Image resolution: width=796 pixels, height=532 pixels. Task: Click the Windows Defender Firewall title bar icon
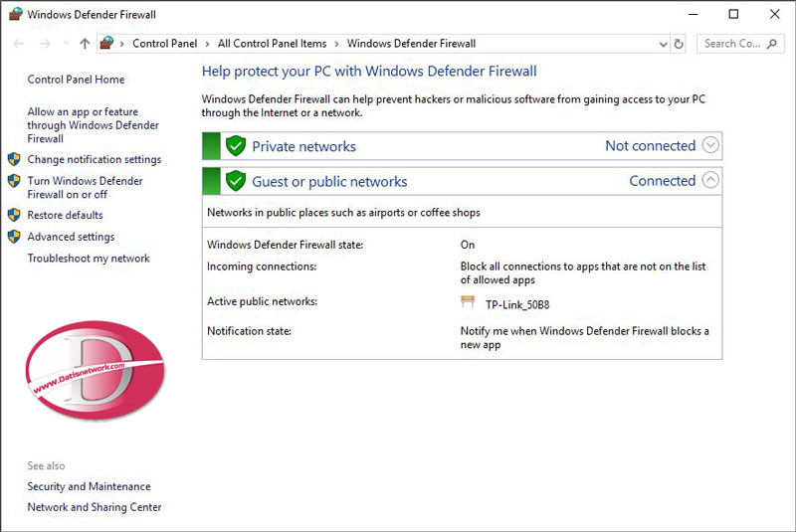[16, 14]
